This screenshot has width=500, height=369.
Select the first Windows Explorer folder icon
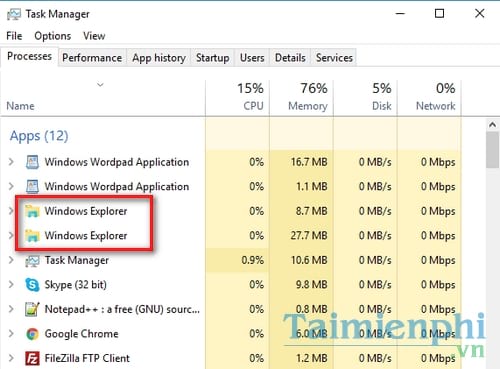pyautogui.click(x=32, y=211)
